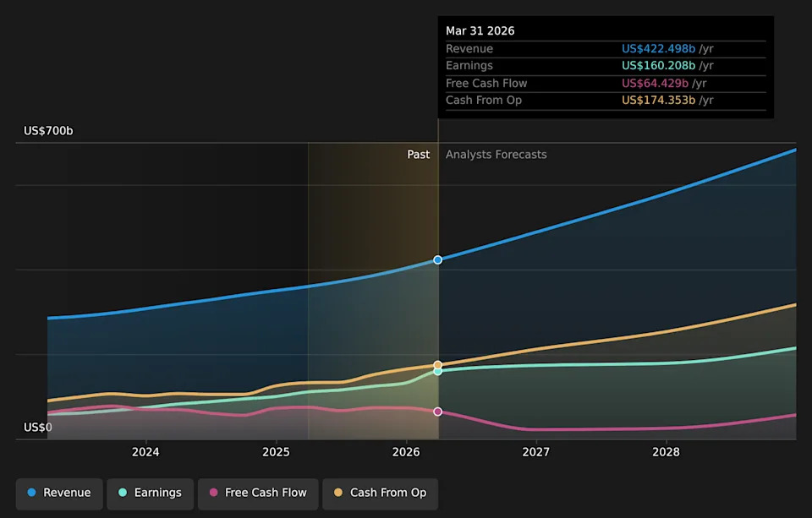
Task: Toggle the Earnings series legend button
Action: point(151,493)
